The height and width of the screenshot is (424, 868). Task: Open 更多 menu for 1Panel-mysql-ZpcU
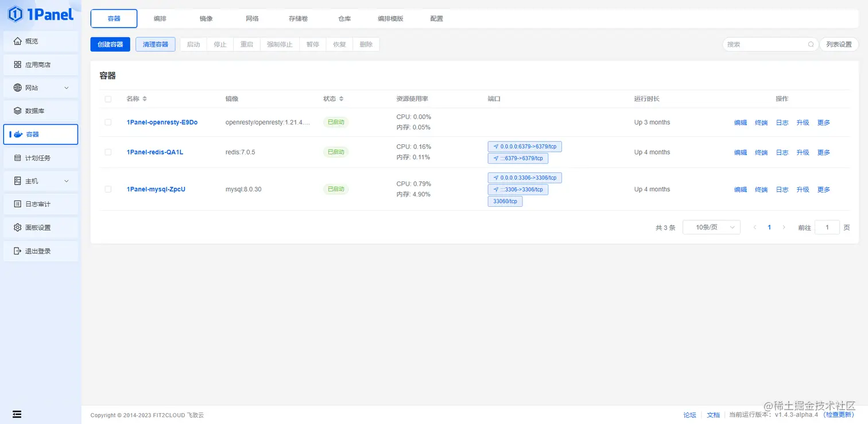(x=824, y=190)
